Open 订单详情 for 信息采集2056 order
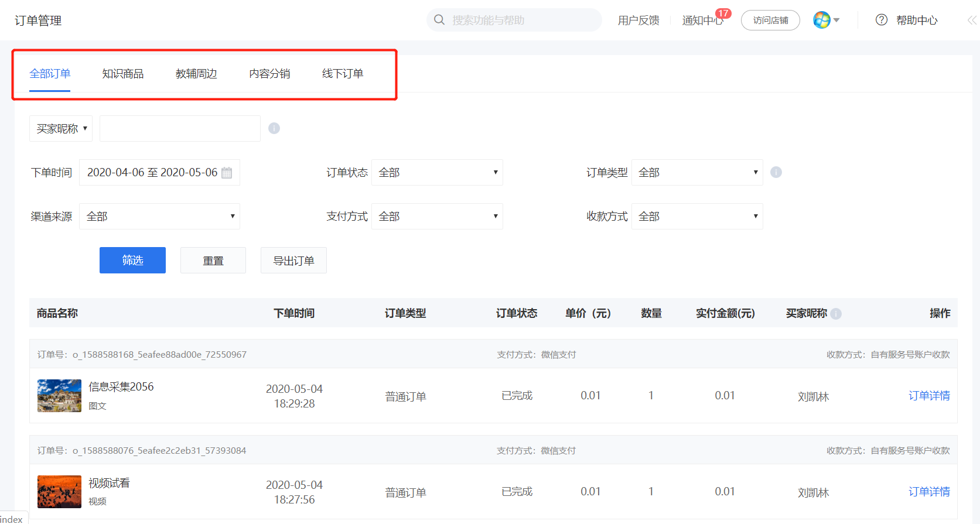980x524 pixels. pos(929,396)
